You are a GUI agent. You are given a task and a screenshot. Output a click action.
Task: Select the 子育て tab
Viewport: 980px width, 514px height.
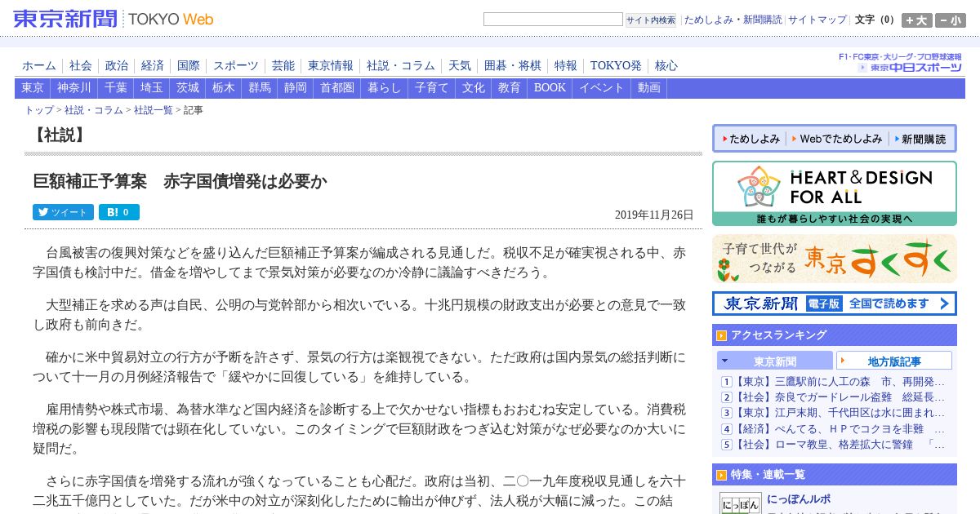coord(432,88)
